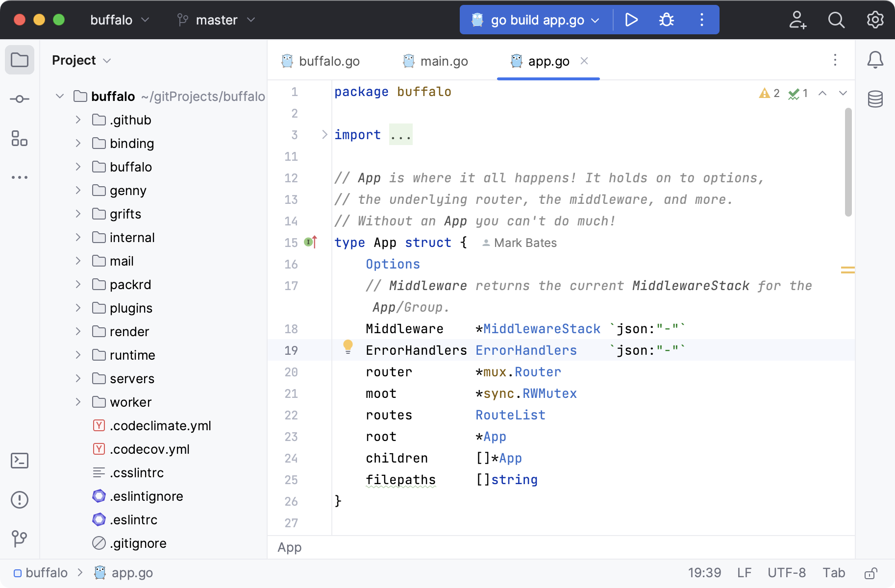
Task: Open the Problems tool window
Action: click(20, 500)
